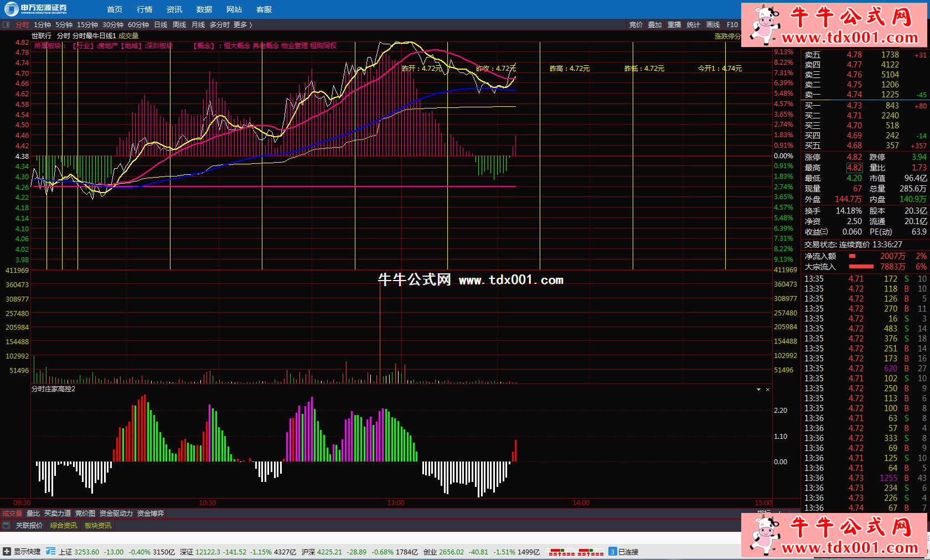Click the 卖五 ask price 4.78

coord(854,55)
